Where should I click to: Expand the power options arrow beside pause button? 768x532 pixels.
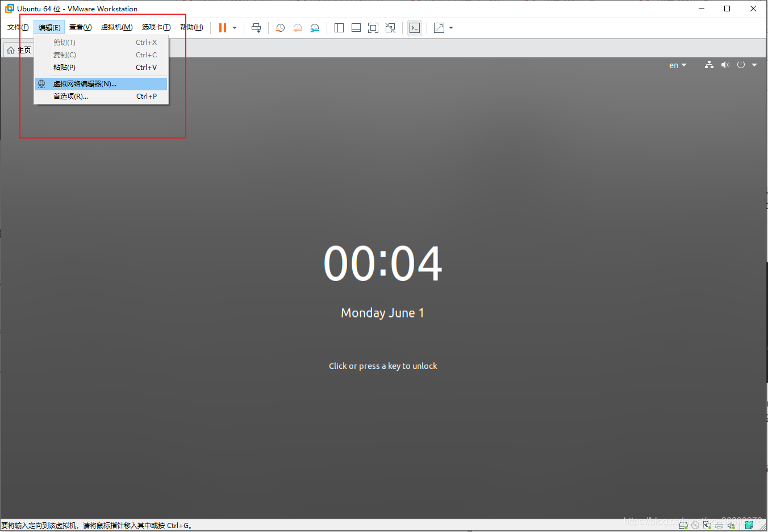235,28
